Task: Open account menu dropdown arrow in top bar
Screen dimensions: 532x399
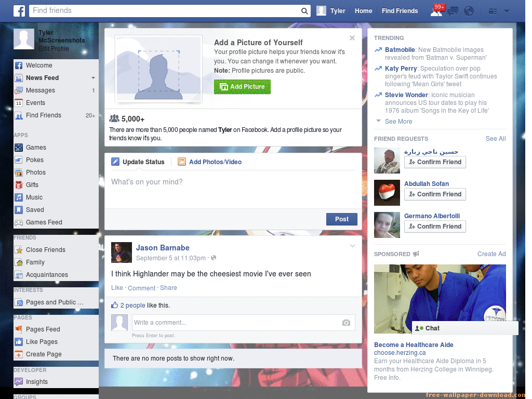Action: (x=507, y=11)
